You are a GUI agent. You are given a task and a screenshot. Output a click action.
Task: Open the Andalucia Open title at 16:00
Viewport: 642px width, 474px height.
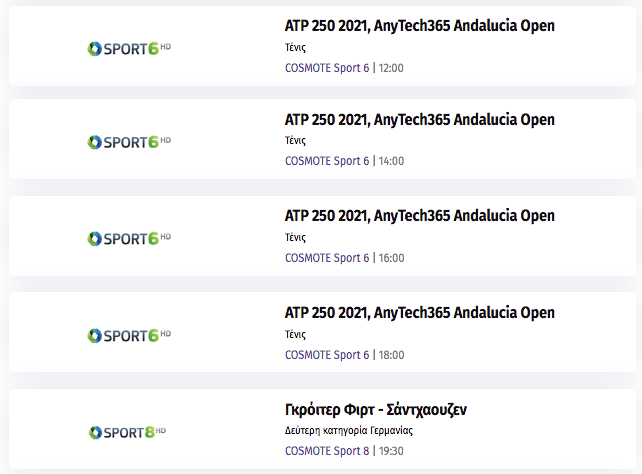pos(420,215)
